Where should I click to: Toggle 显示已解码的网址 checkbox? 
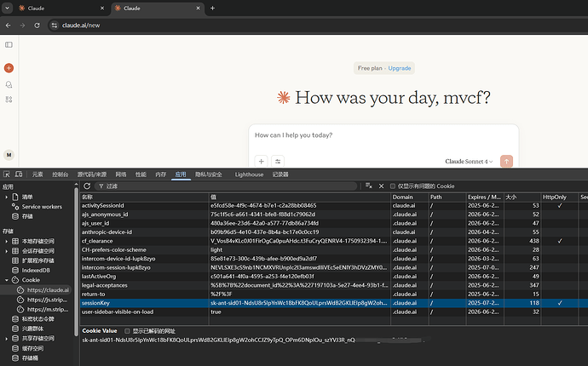[x=127, y=331]
